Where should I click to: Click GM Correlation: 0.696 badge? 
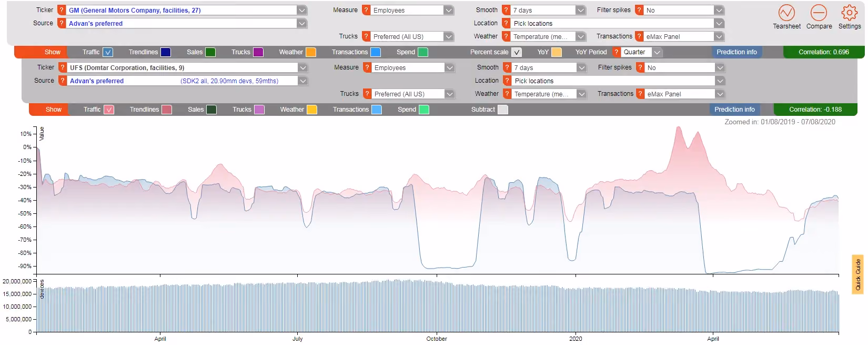pos(823,52)
